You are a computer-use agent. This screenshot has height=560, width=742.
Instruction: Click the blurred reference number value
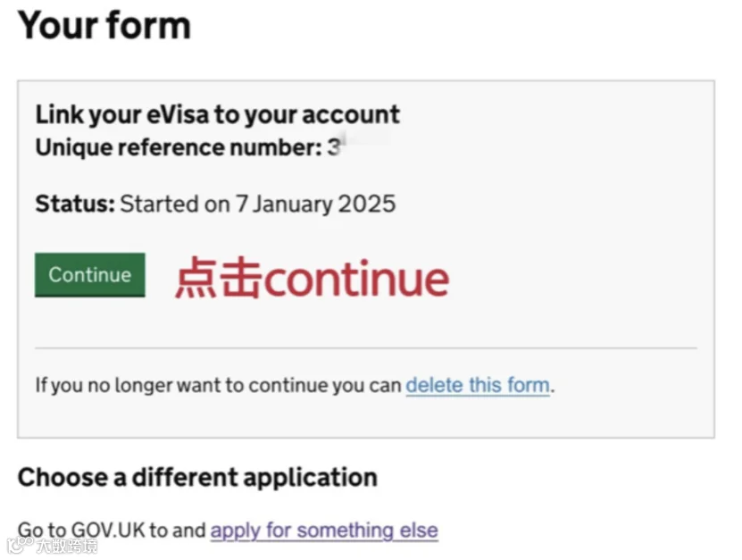point(359,146)
